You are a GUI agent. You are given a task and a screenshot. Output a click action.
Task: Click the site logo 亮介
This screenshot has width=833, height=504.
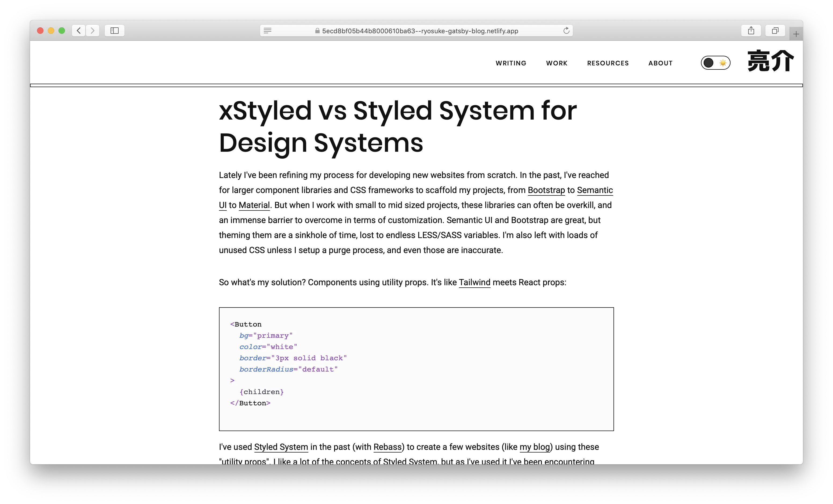coord(771,61)
